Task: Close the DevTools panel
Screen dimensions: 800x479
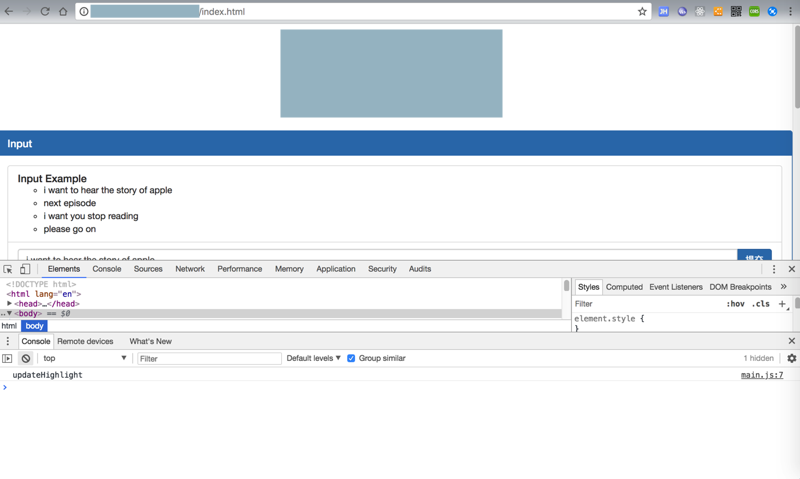Action: [x=791, y=269]
